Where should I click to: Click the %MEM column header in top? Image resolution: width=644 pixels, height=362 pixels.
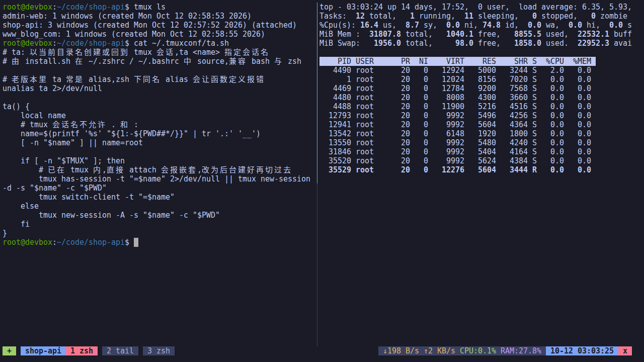[582, 61]
